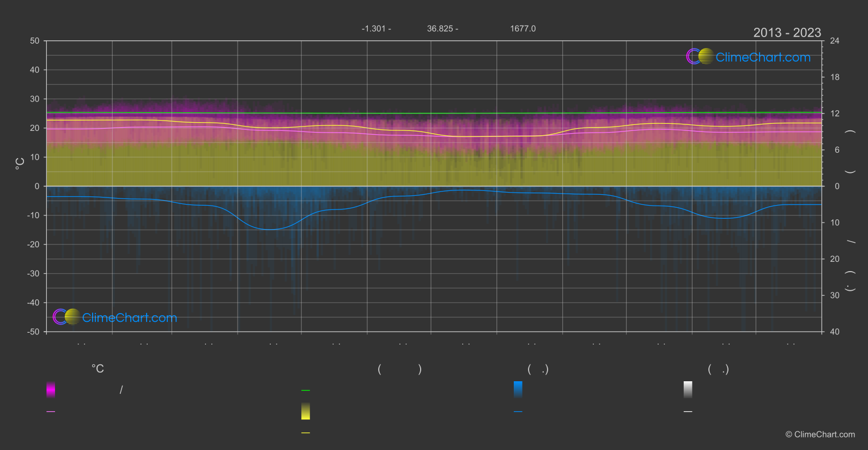
Task: Click the white line legend marker
Action: [x=688, y=412]
